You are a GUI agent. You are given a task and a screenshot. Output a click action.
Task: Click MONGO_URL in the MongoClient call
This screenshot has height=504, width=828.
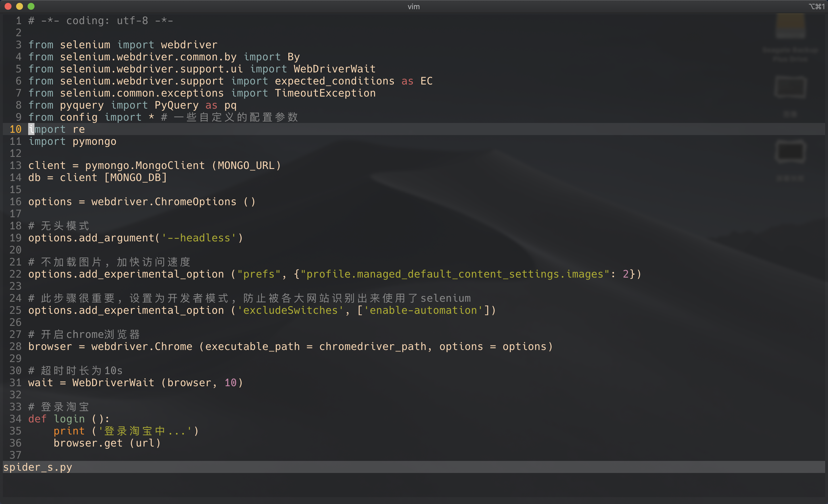246,166
